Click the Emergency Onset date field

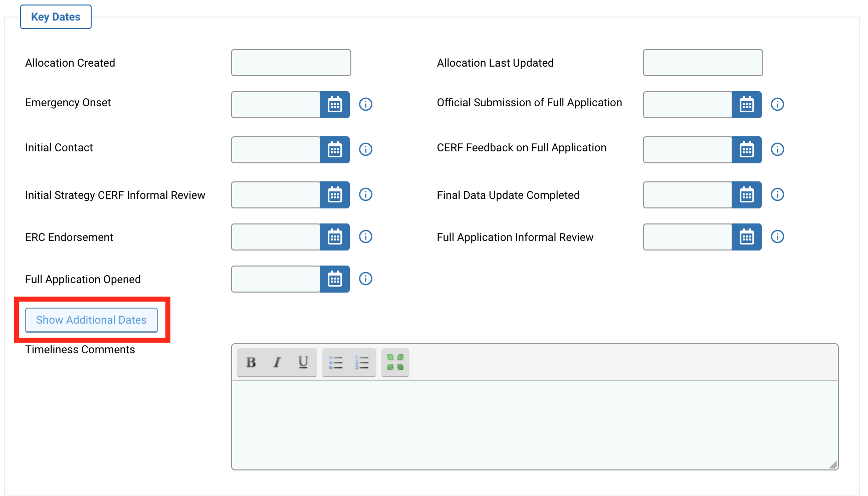(x=276, y=105)
